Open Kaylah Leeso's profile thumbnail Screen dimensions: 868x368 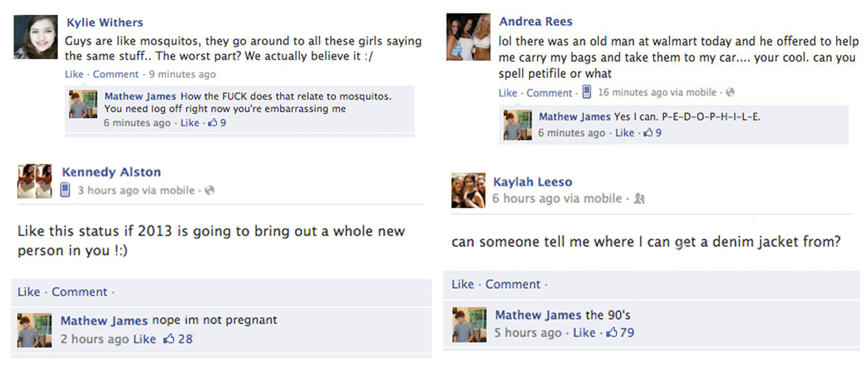pyautogui.click(x=469, y=190)
